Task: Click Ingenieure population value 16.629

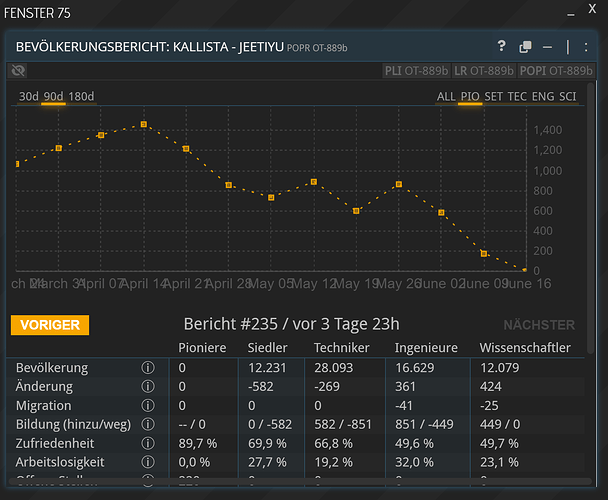Action: [415, 367]
